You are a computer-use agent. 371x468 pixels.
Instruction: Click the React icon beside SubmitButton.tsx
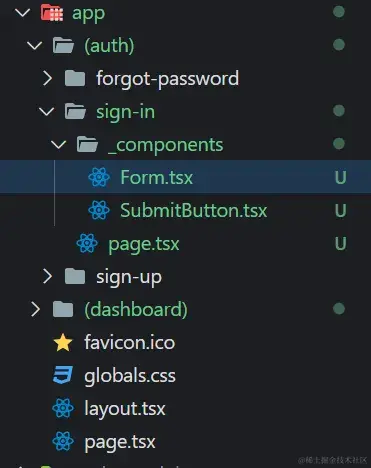coord(99,210)
